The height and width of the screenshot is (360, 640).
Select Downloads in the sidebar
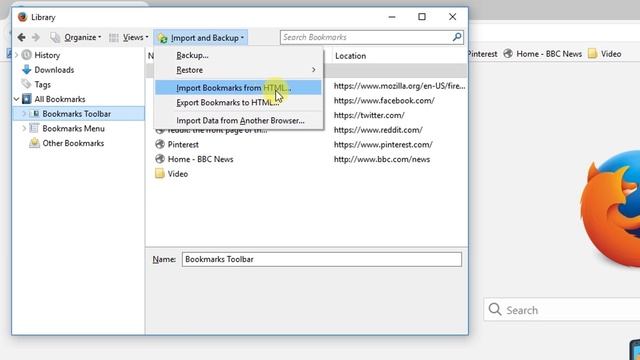[x=54, y=70]
